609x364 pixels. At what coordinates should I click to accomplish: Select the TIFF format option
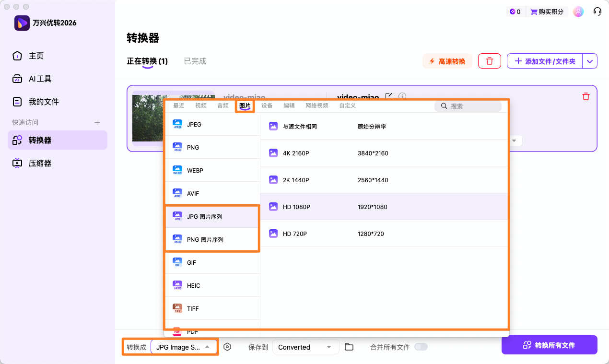[192, 308]
